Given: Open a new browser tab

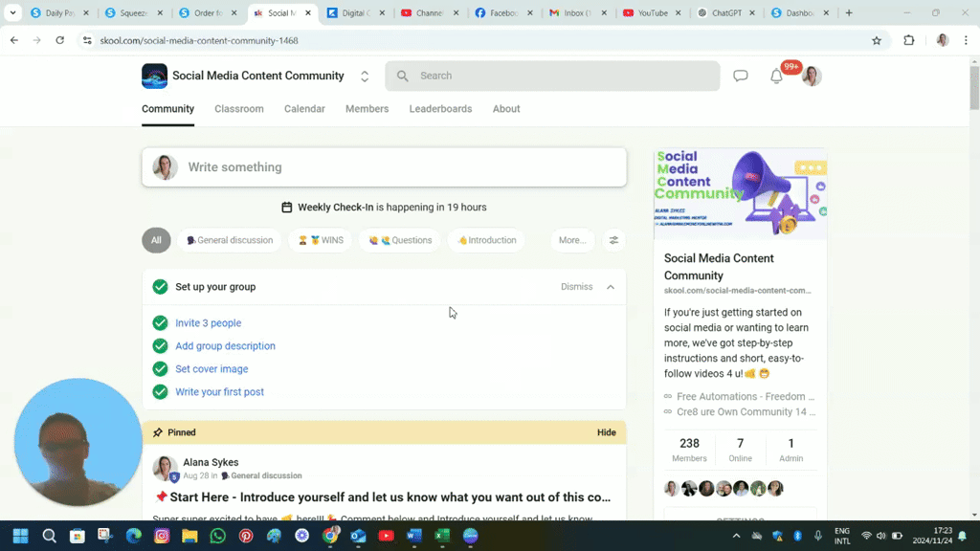Looking at the screenshot, I should pyautogui.click(x=849, y=12).
